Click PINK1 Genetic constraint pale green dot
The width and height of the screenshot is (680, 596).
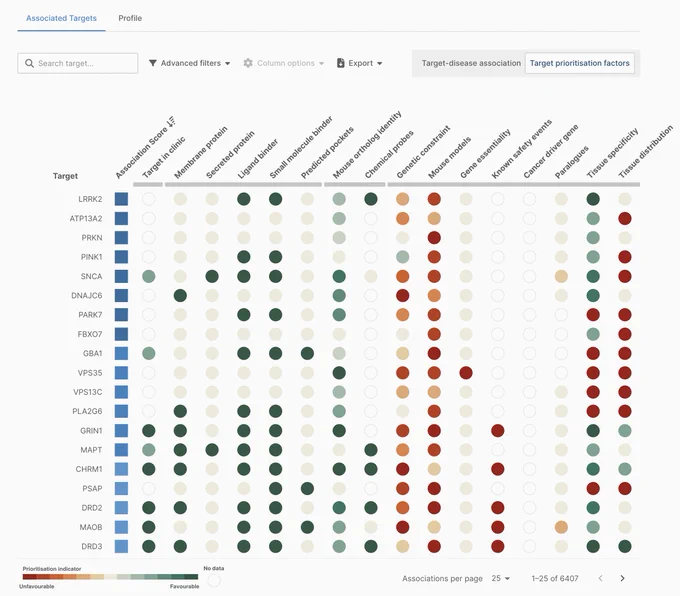[x=402, y=257]
